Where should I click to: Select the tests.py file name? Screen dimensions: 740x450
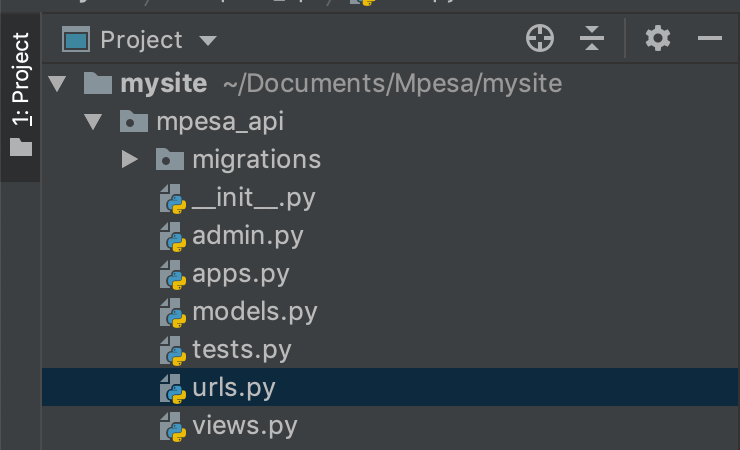242,350
